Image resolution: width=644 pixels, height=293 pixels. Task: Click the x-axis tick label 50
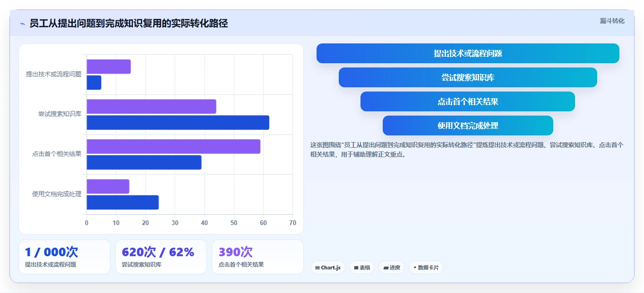234,223
